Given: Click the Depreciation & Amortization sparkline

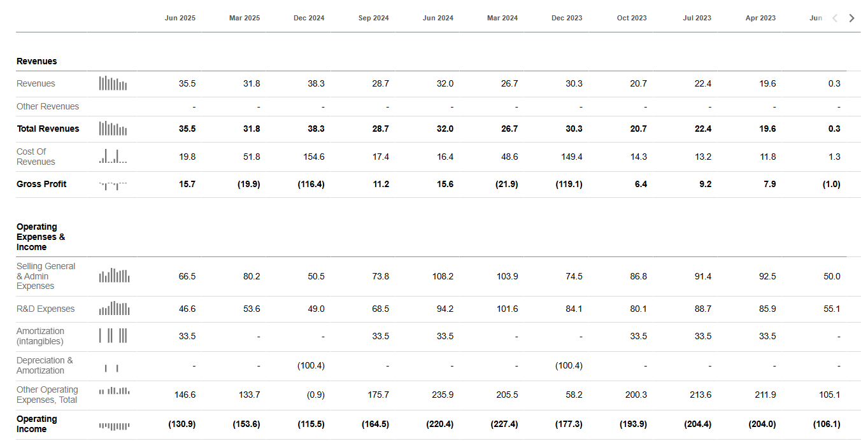Looking at the screenshot, I should (x=111, y=367).
